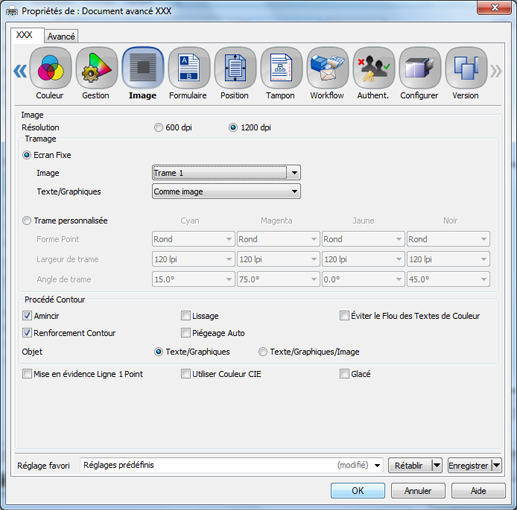Click the Aide button
Viewport: 517px width, 510px height.
478,491
